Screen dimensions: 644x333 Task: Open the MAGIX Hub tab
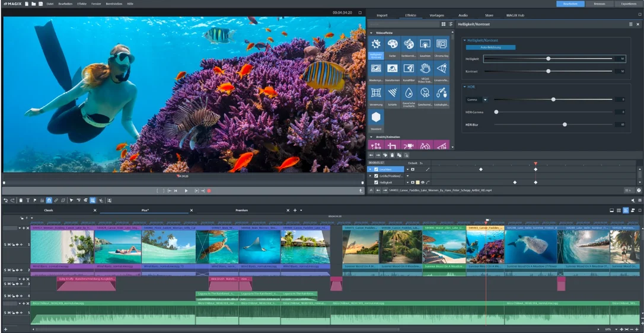click(515, 15)
